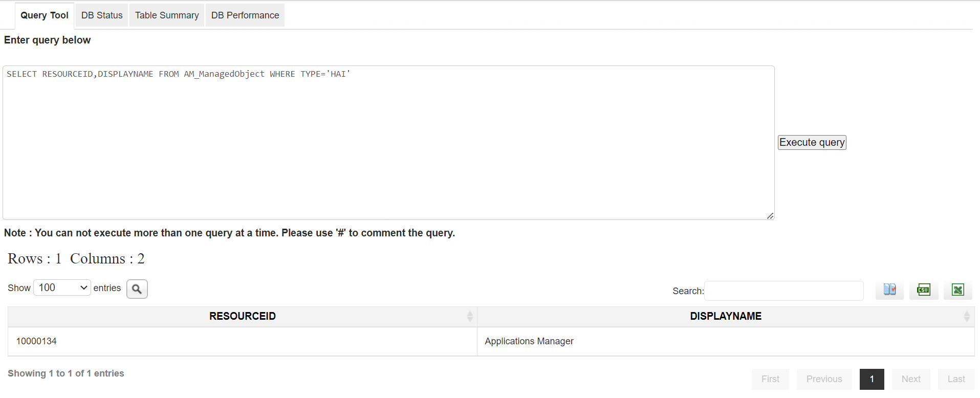The width and height of the screenshot is (980, 398).
Task: Click the magnifier icon beside entries
Action: (x=137, y=289)
